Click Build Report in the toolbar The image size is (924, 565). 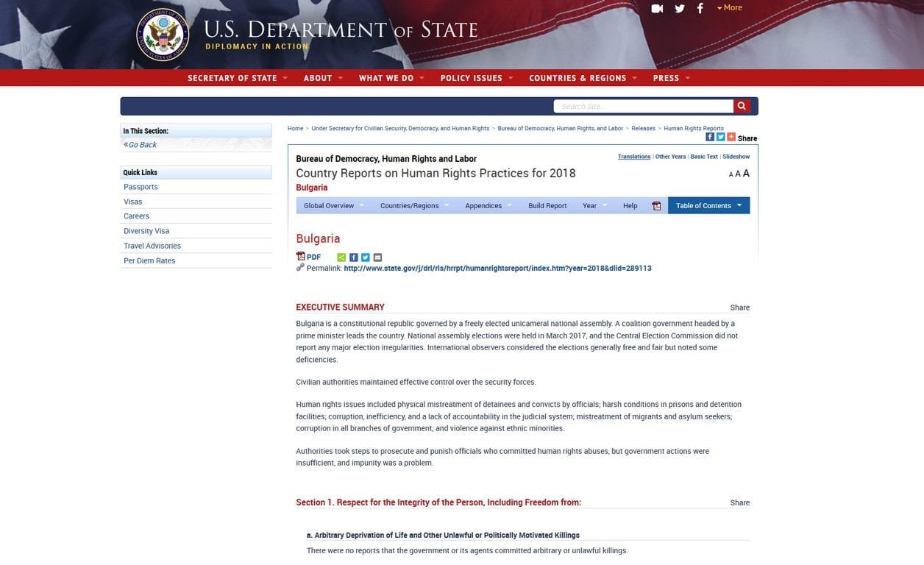pyautogui.click(x=547, y=206)
